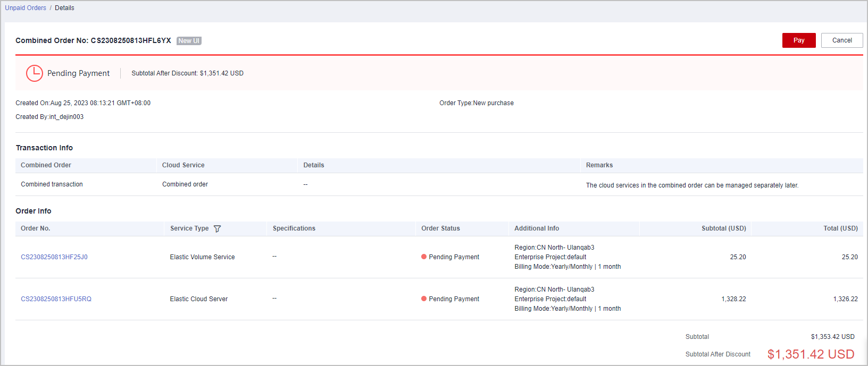Click the red status dot for Elastic Cloud Server
868x366 pixels.
pyautogui.click(x=424, y=299)
